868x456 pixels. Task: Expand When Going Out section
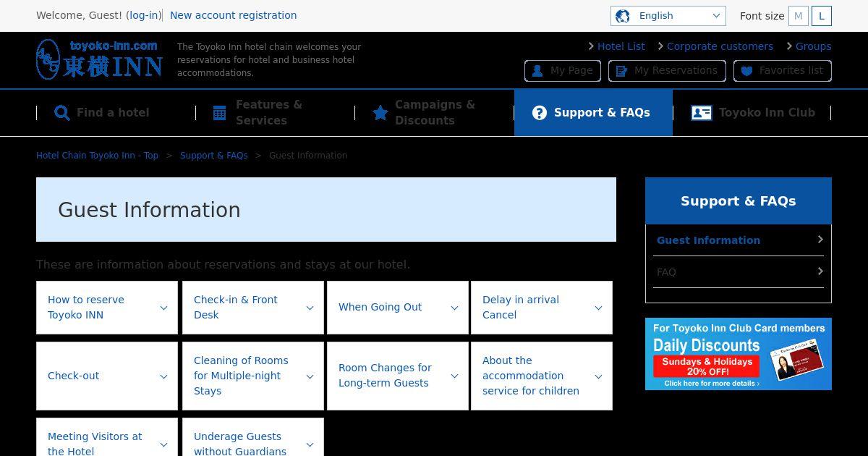[x=398, y=308]
